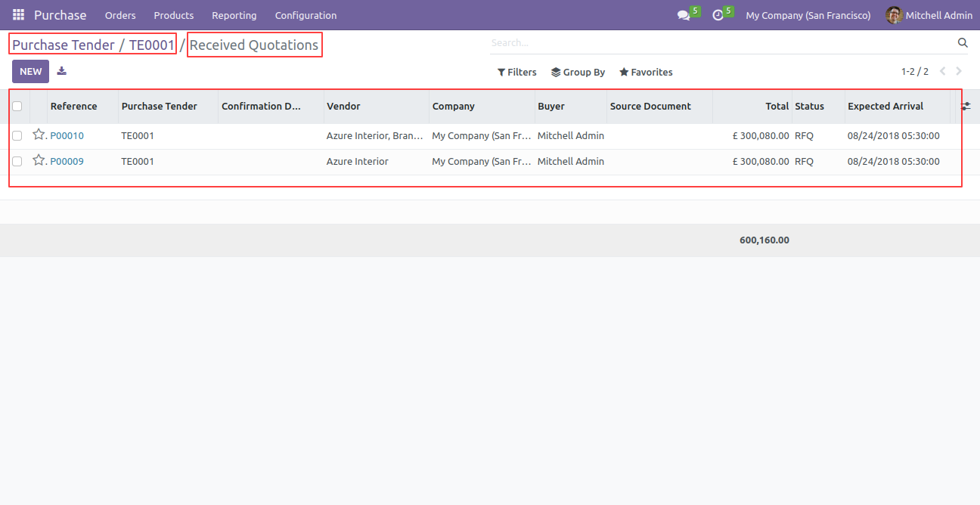This screenshot has height=505, width=980.
Task: Open the Reporting menu
Action: coord(234,15)
